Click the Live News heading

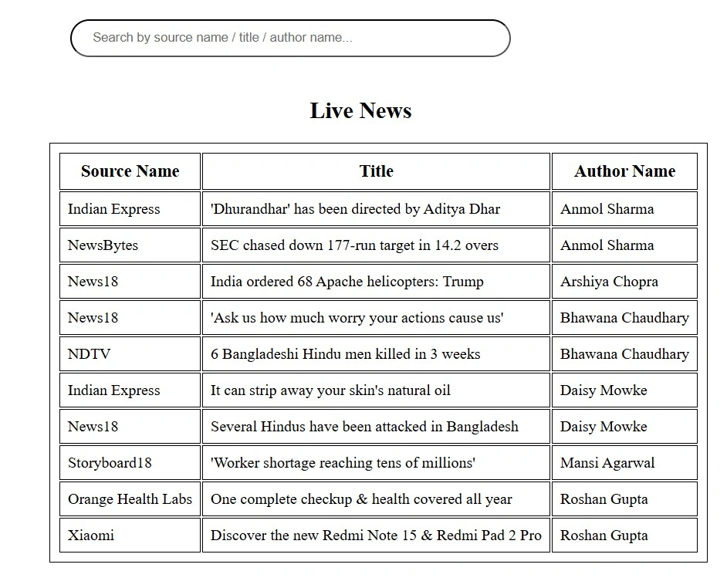360,110
